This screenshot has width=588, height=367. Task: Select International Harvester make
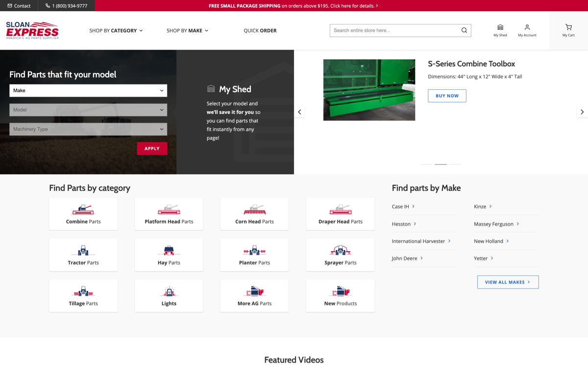(x=421, y=241)
